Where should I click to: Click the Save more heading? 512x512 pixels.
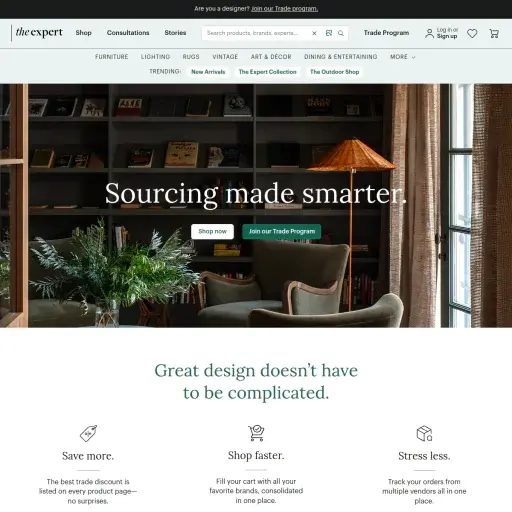pyautogui.click(x=88, y=456)
